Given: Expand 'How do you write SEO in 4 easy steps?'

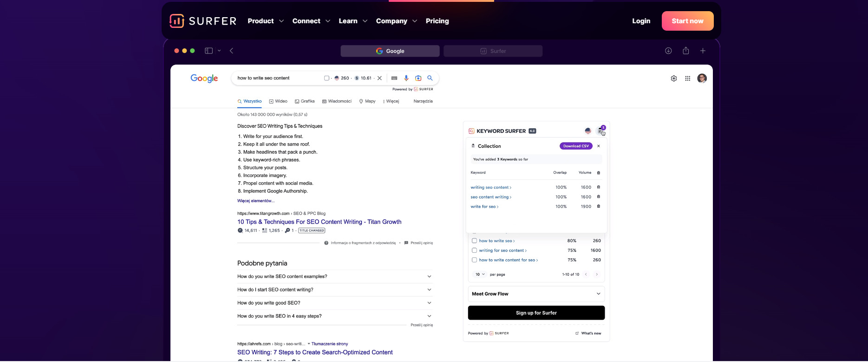Looking at the screenshot, I should [x=335, y=316].
